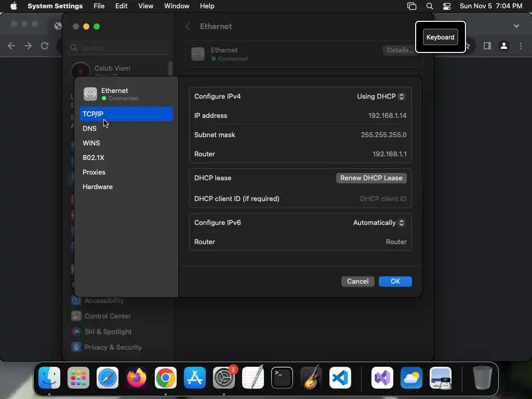Open the Edit menu

[121, 6]
